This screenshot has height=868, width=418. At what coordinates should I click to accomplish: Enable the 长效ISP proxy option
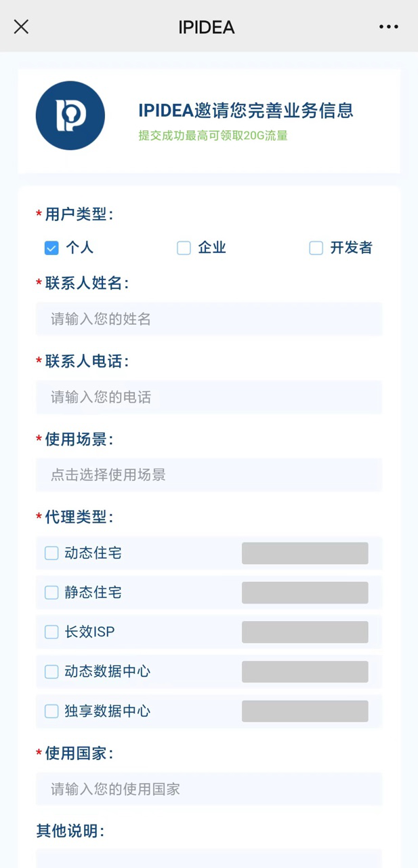51,632
